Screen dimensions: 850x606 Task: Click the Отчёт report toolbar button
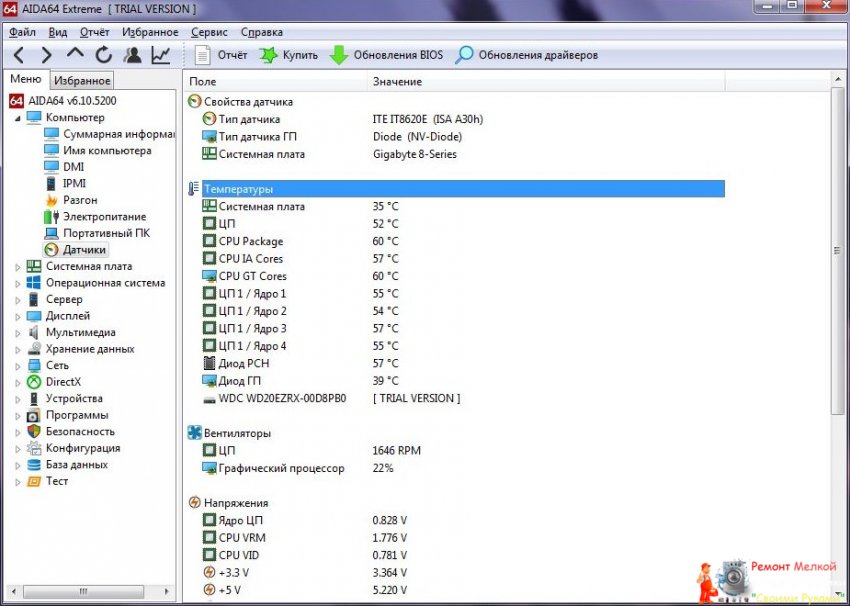221,55
